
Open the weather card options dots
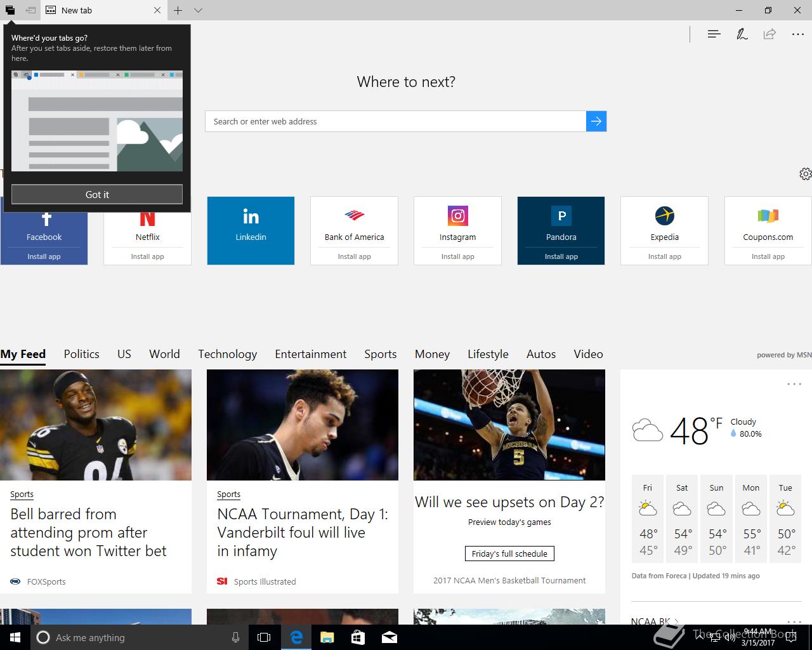point(794,384)
